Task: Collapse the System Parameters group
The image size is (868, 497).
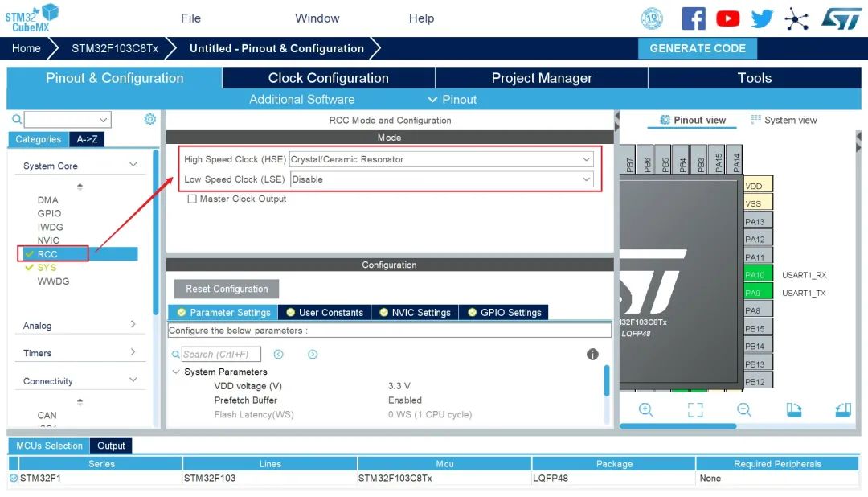Action: (175, 372)
